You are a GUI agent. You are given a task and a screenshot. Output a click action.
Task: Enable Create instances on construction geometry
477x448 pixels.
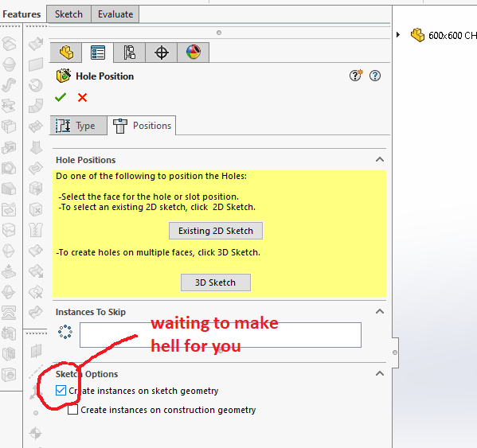(x=72, y=410)
